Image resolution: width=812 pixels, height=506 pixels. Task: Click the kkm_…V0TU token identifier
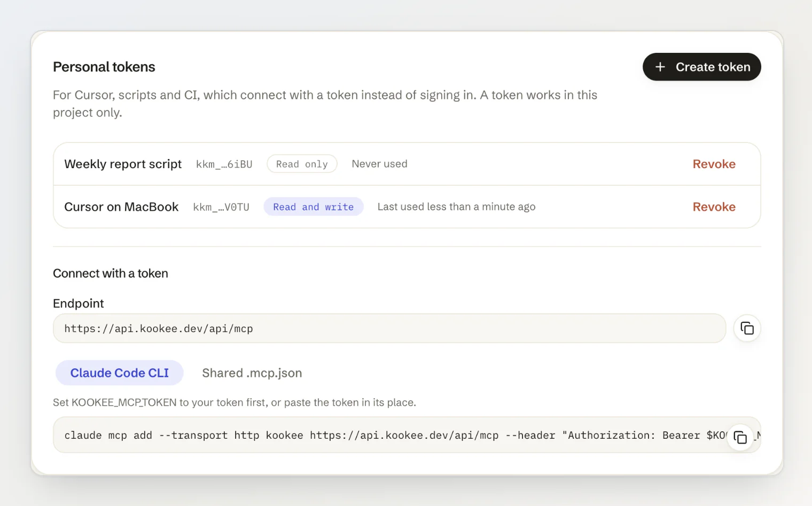221,207
